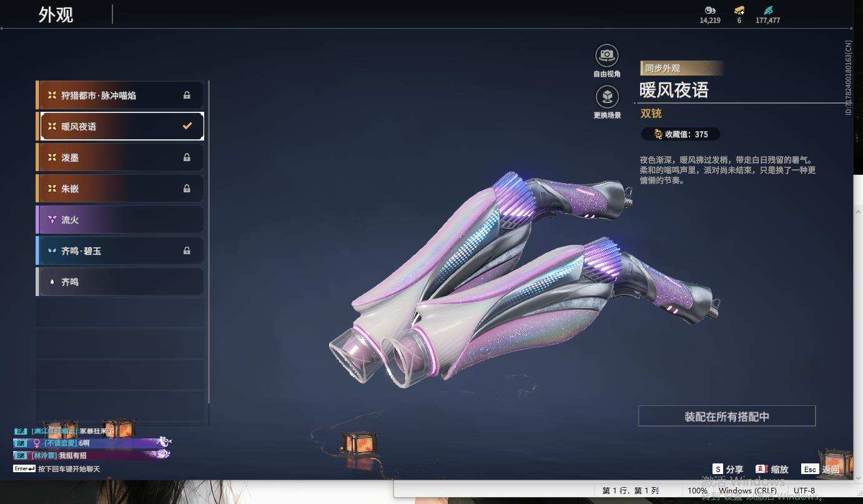Toggle the checkmark on 暖风夜语
Viewport: 863px width, 504px height.
tap(187, 126)
